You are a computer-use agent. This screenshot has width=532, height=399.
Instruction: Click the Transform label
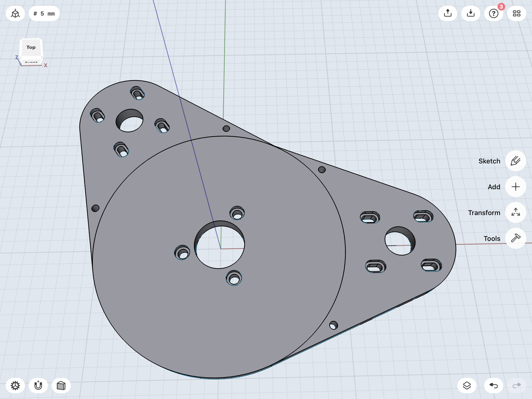[484, 213]
